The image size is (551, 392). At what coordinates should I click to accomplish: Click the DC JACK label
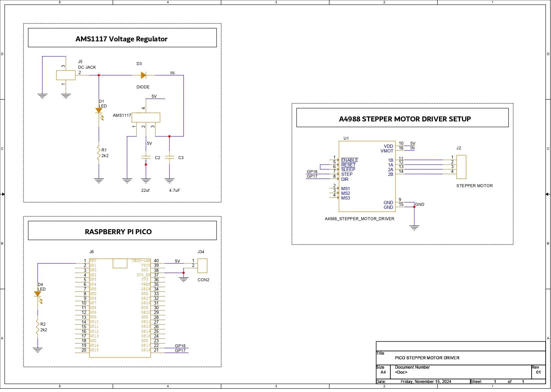pos(87,67)
